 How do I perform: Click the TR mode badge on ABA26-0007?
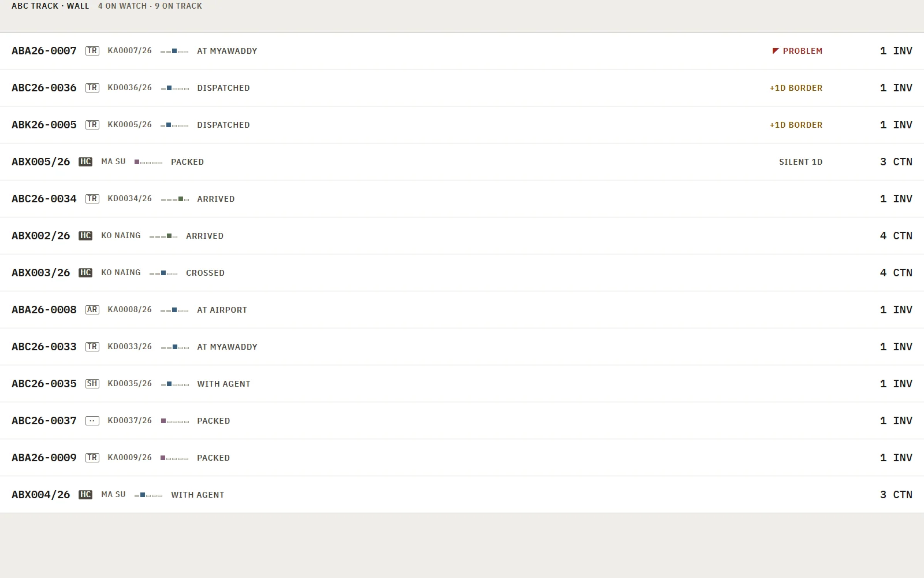tap(92, 51)
